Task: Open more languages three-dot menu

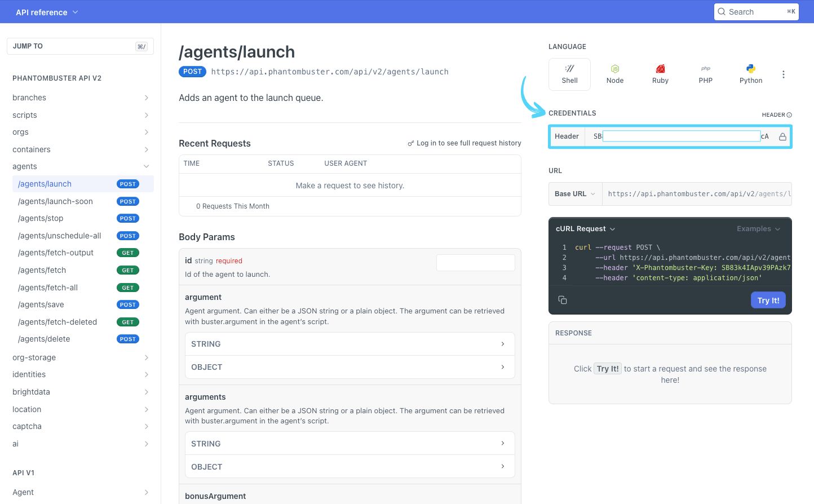Action: point(784,74)
